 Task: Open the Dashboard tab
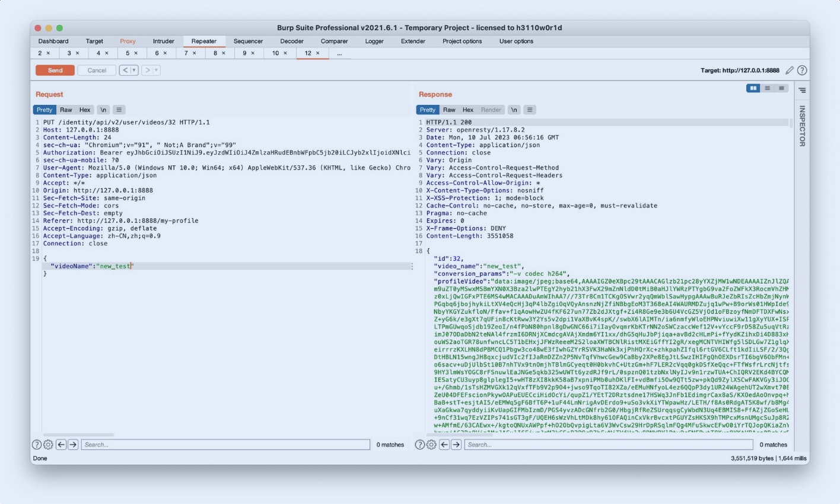[x=53, y=42]
